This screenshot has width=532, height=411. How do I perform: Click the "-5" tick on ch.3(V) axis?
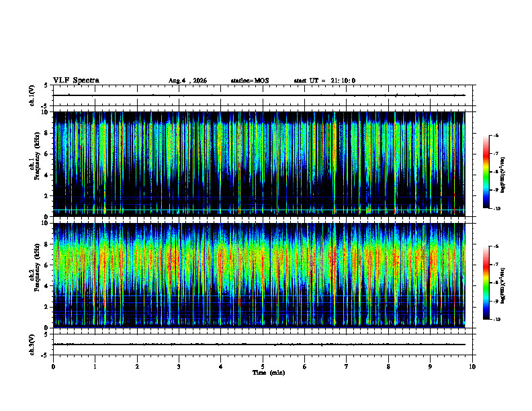pyautogui.click(x=45, y=355)
